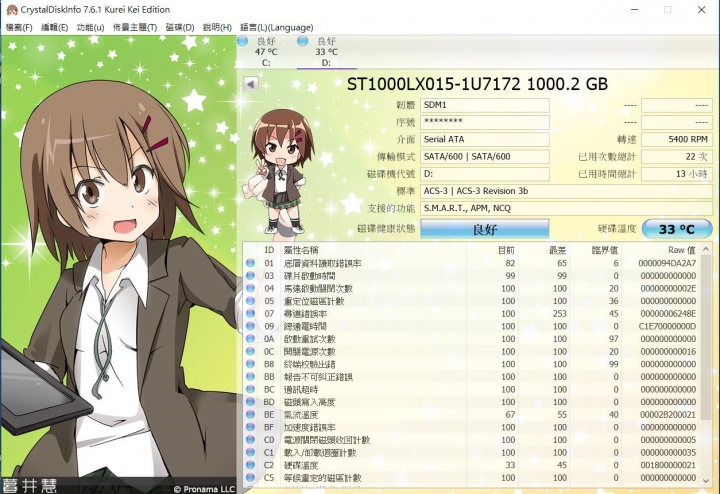Viewport: 720px width, 494px height.
Task: Click the SATA/600 transfer mode field
Action: (484, 157)
